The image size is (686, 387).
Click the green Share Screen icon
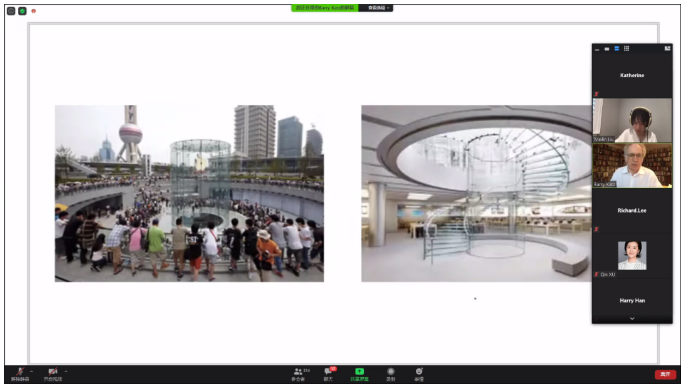tap(359, 374)
